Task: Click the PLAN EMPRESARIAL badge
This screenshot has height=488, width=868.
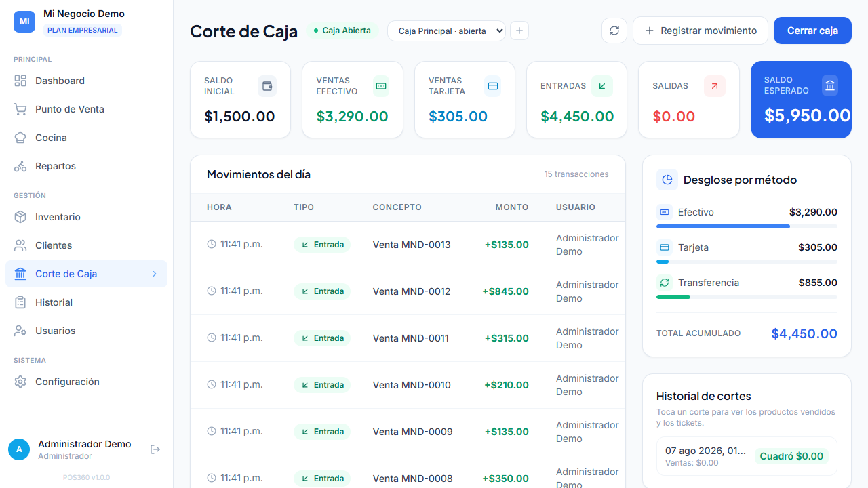Action: tap(83, 30)
